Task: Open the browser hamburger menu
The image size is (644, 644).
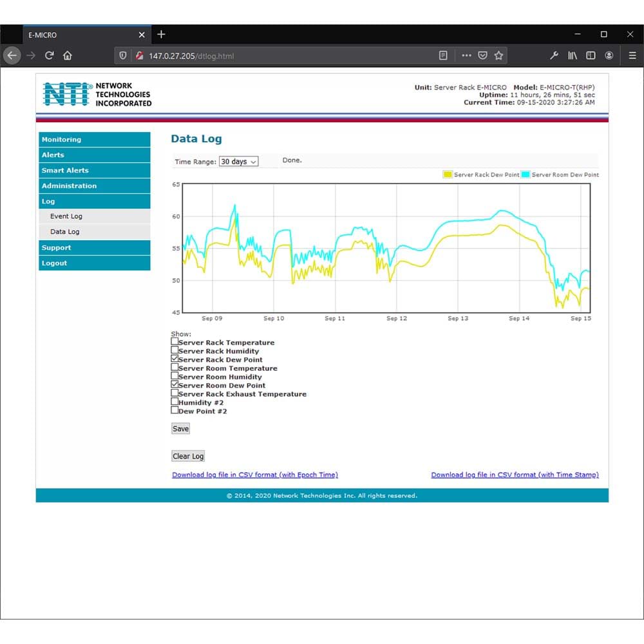Action: pyautogui.click(x=632, y=55)
